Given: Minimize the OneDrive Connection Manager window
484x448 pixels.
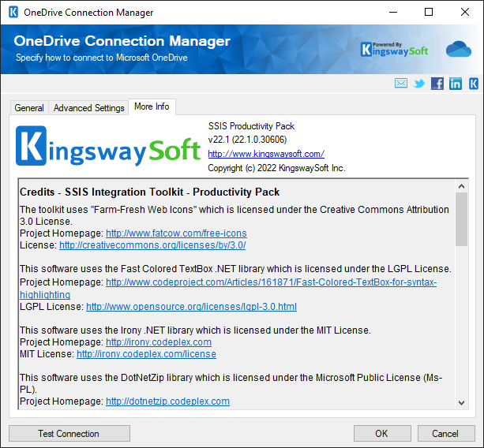Looking at the screenshot, I should 393,13.
